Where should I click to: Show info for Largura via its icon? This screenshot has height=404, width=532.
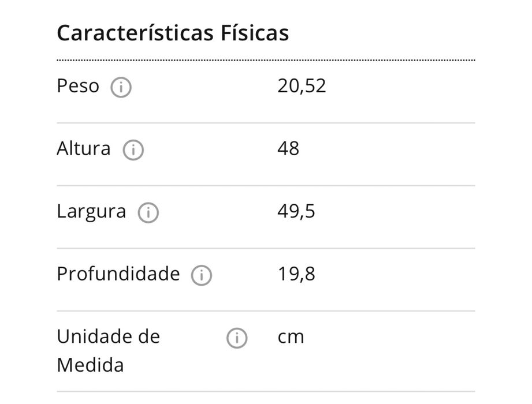(148, 213)
